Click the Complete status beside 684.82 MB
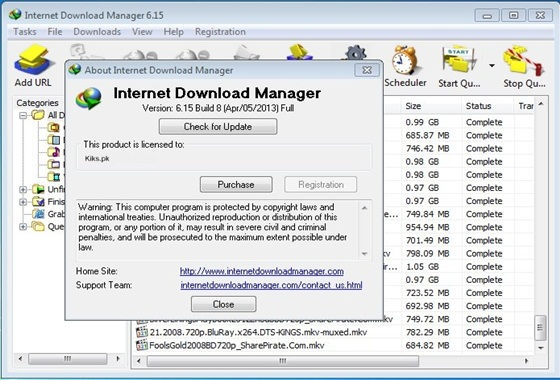The width and height of the screenshot is (560, 380). 484,345
